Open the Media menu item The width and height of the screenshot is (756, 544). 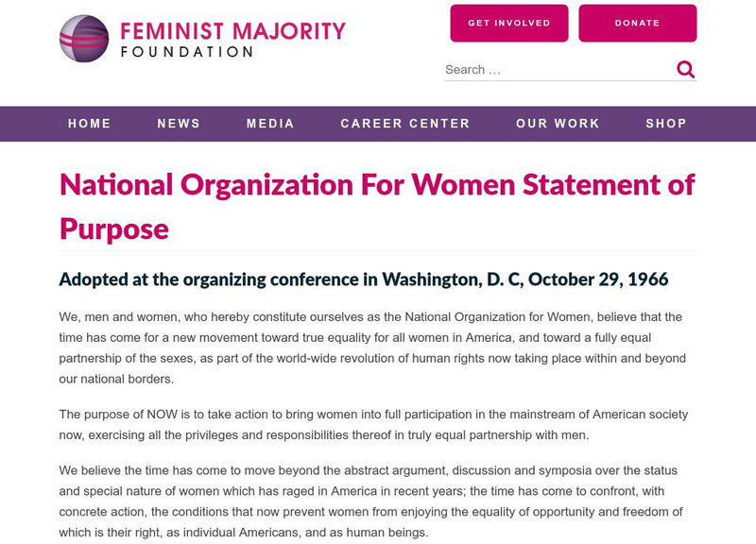[x=270, y=124]
